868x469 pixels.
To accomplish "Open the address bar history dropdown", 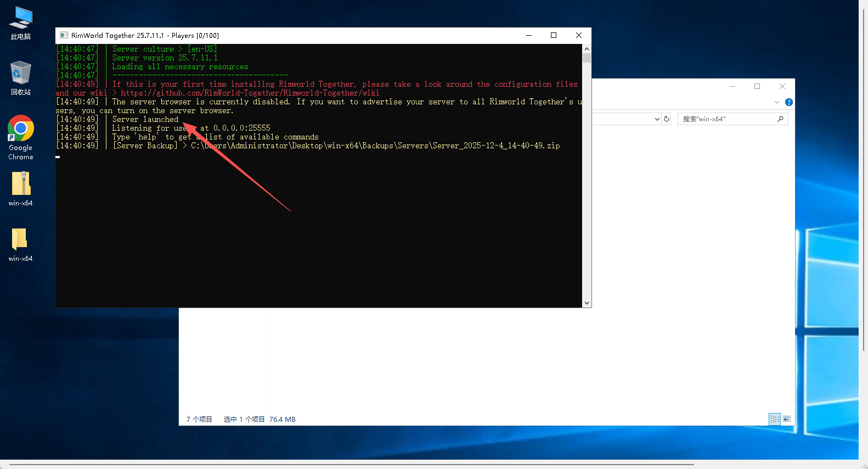I will click(657, 119).
